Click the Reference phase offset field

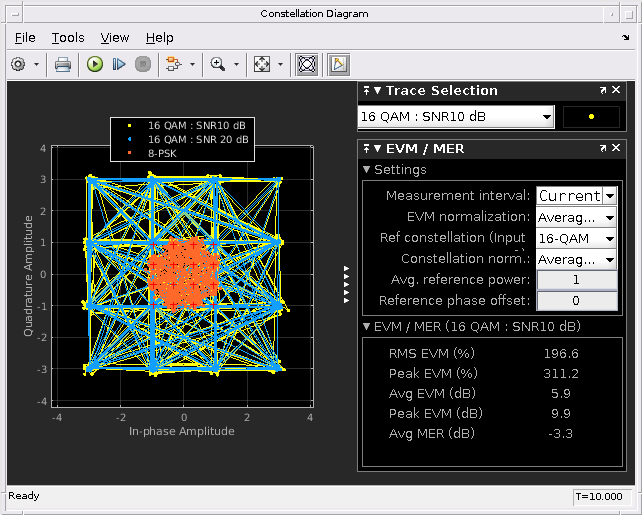pyautogui.click(x=576, y=301)
